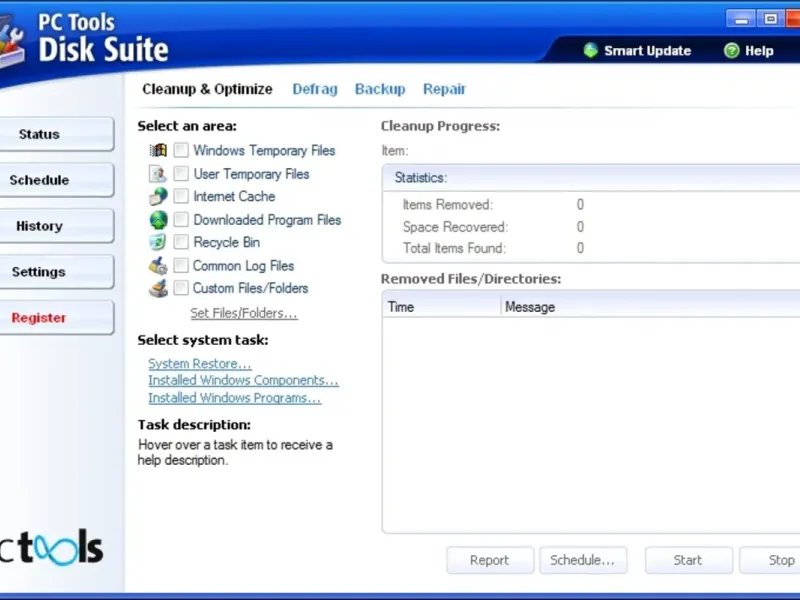Click the Space Recovered label
The height and width of the screenshot is (600, 800).
pyautogui.click(x=456, y=227)
